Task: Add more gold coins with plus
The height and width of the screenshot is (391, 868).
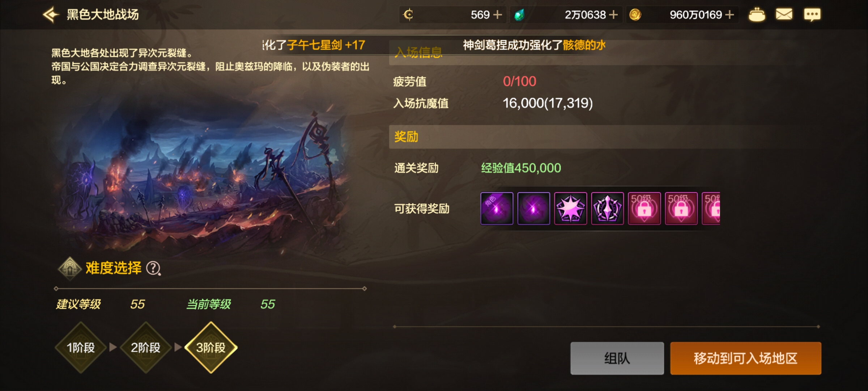Action: pos(729,14)
